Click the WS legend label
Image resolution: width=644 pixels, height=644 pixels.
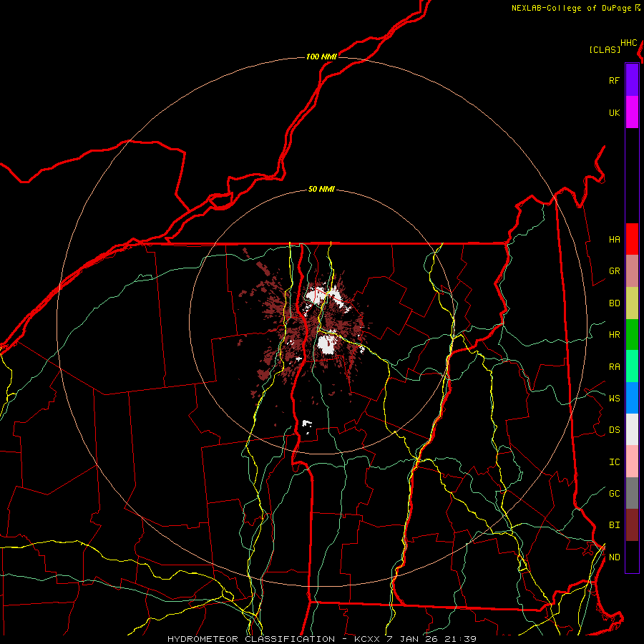[x=614, y=399]
